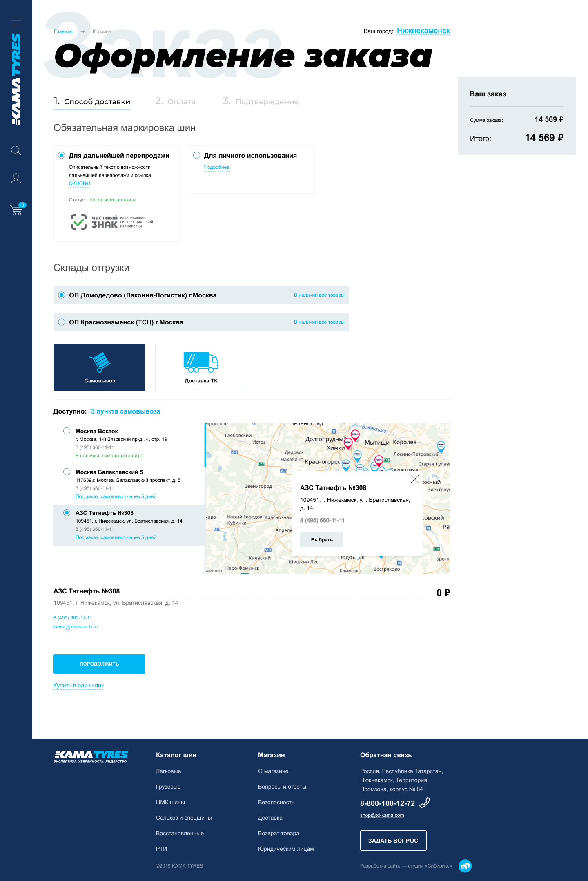The image size is (588, 881).
Task: Open the user profile icon
Action: (x=16, y=178)
